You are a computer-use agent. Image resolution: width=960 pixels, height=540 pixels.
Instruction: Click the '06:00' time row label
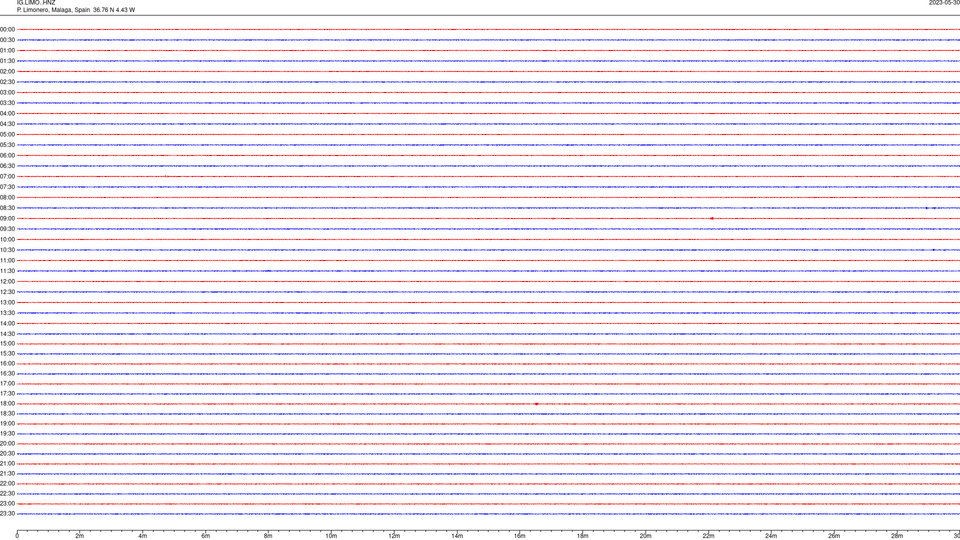[x=7, y=156]
